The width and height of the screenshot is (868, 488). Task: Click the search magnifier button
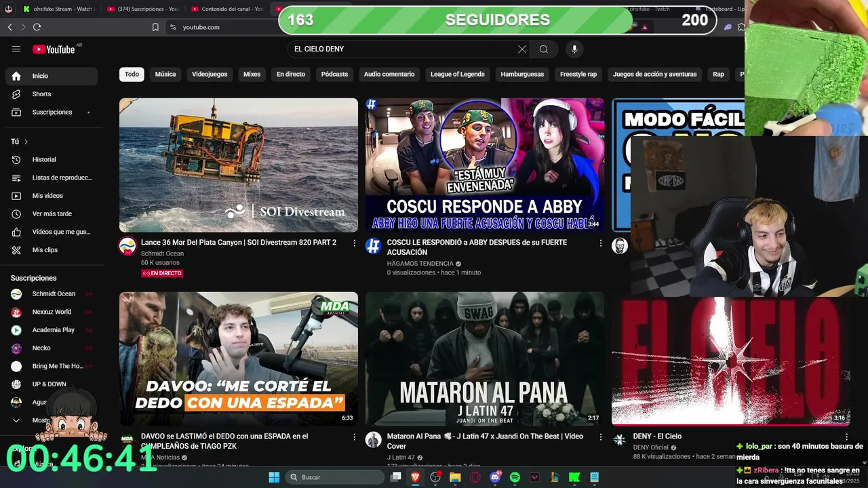(x=544, y=49)
